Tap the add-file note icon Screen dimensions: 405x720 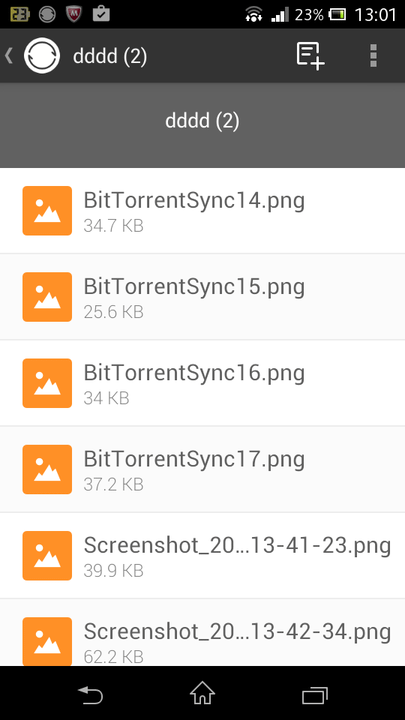tap(310, 56)
